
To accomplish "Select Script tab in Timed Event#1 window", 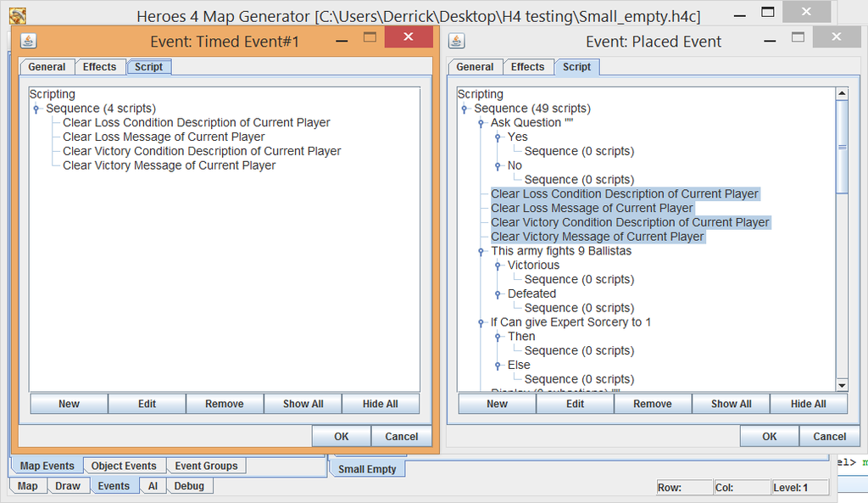I will pos(149,67).
